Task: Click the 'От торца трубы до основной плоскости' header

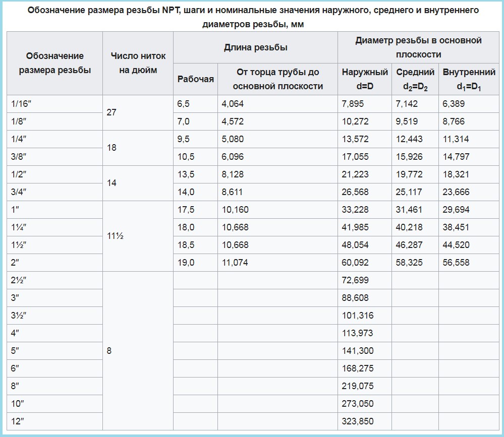Action: click(x=277, y=79)
